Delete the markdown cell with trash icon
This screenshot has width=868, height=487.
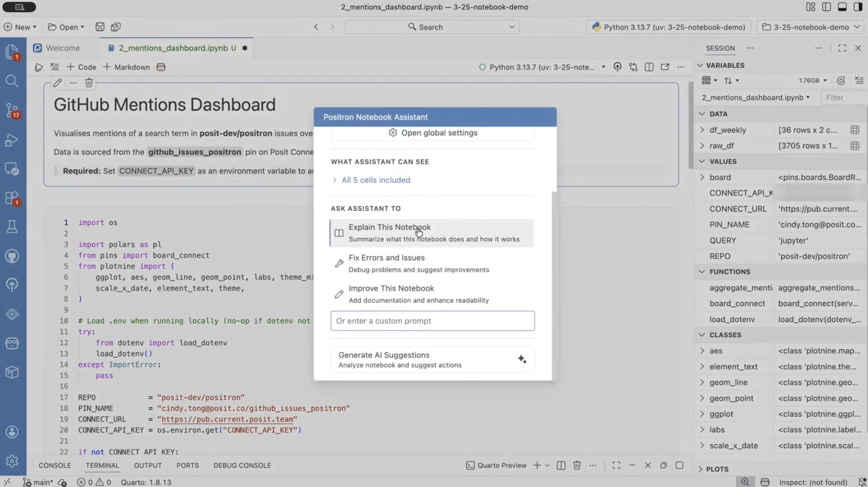[89, 82]
